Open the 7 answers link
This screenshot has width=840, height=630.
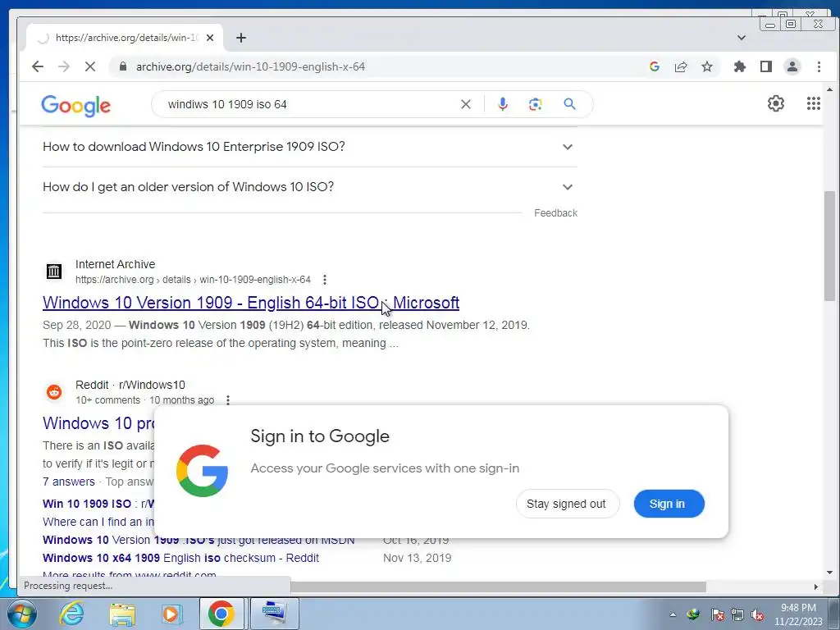[69, 482]
